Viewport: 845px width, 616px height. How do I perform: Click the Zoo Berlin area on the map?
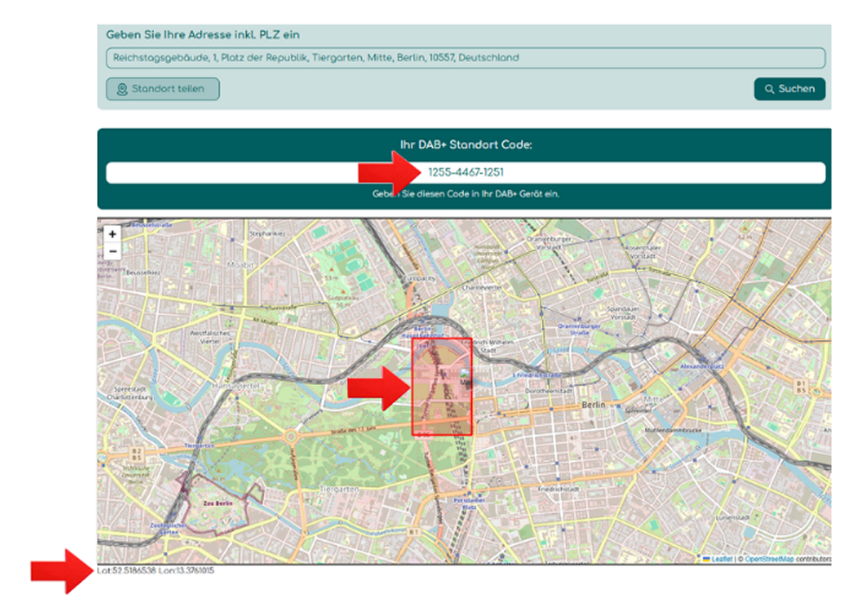pos(217,503)
